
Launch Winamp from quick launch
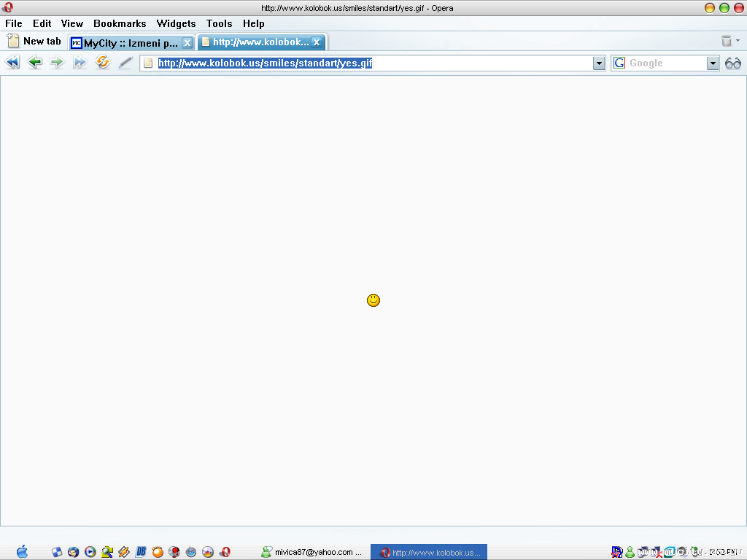point(124,552)
